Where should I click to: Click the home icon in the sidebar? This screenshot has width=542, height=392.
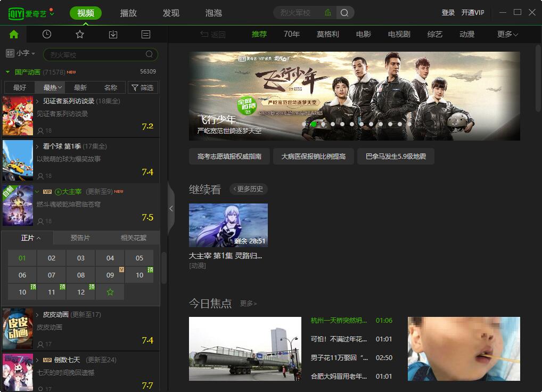tap(13, 34)
